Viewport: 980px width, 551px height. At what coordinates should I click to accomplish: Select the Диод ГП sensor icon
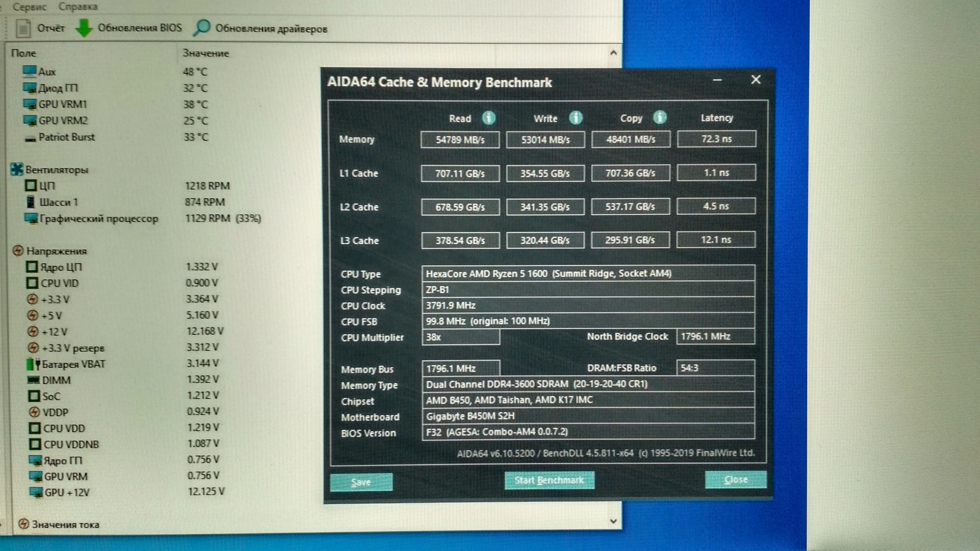tap(30, 88)
